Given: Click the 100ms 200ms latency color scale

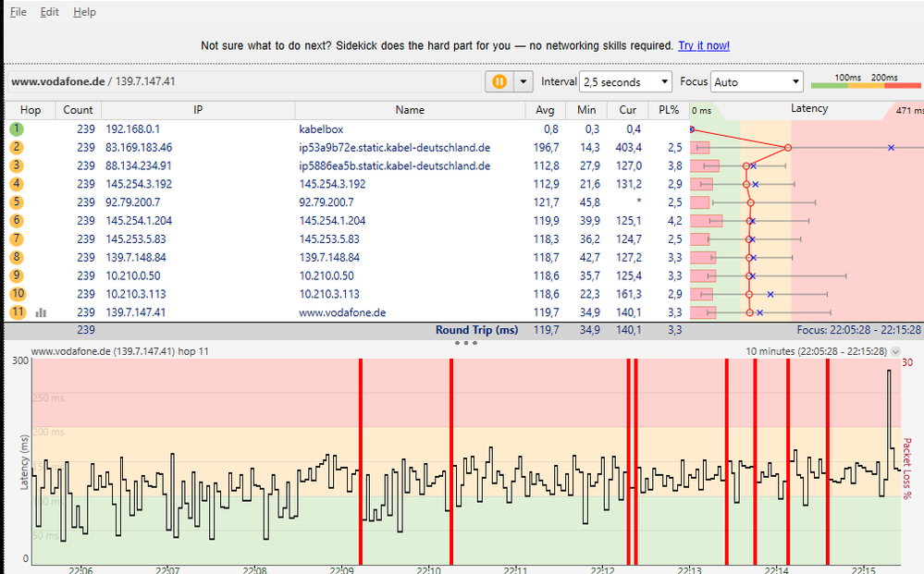Looking at the screenshot, I should [x=866, y=81].
